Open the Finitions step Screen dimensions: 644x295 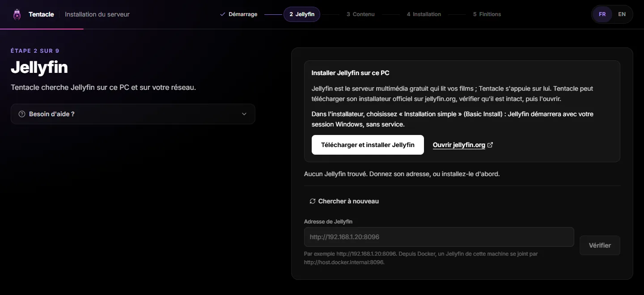click(x=487, y=14)
